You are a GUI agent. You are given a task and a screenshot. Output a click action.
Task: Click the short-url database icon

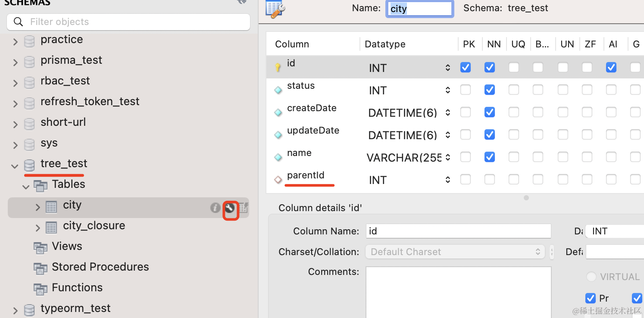pos(29,124)
